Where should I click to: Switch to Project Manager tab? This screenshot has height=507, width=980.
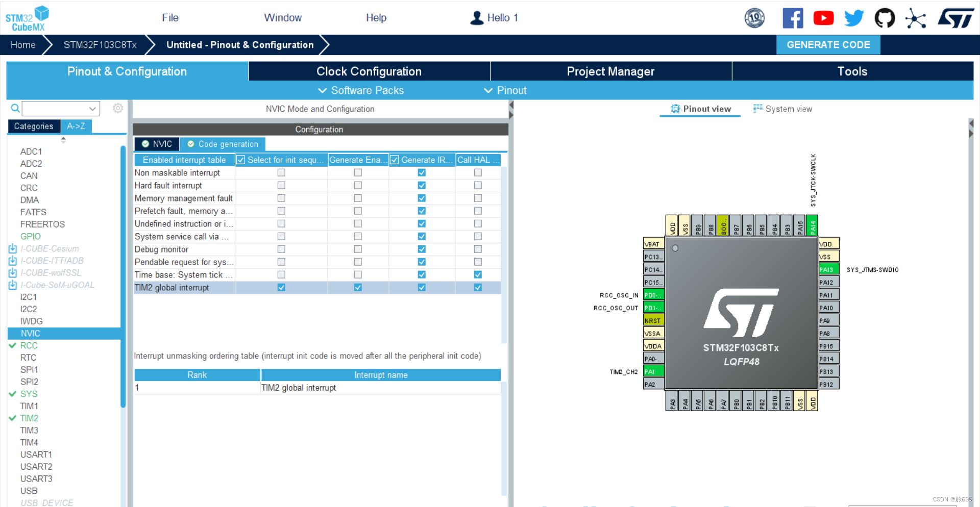click(611, 71)
